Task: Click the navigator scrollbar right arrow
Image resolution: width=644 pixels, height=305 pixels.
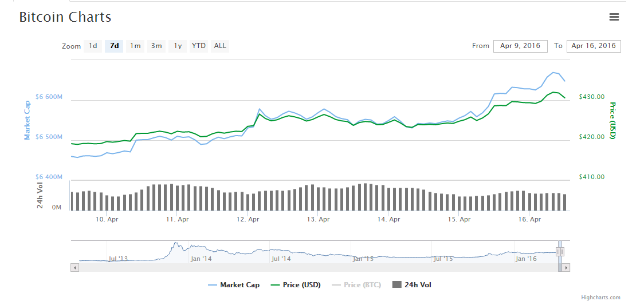Action: pyautogui.click(x=566, y=267)
